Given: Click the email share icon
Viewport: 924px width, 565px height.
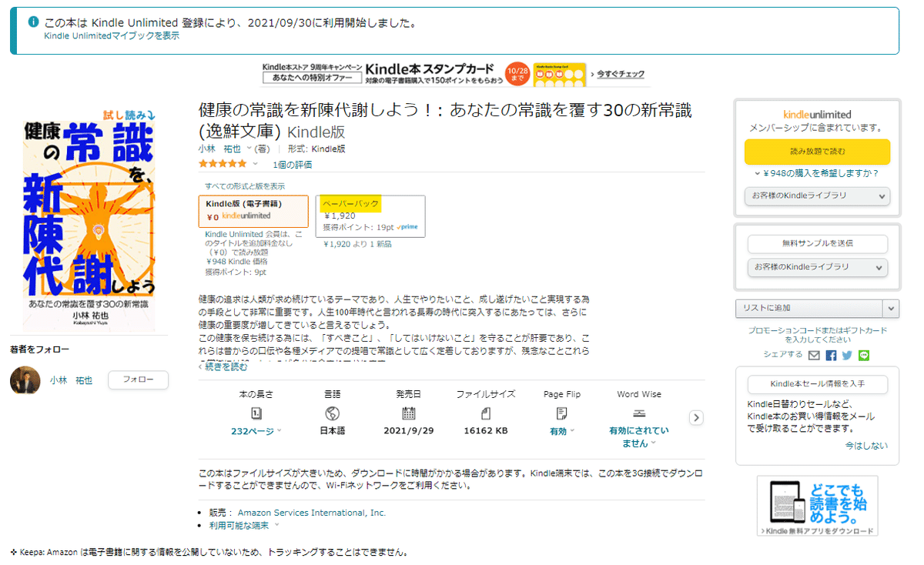Looking at the screenshot, I should tap(814, 356).
